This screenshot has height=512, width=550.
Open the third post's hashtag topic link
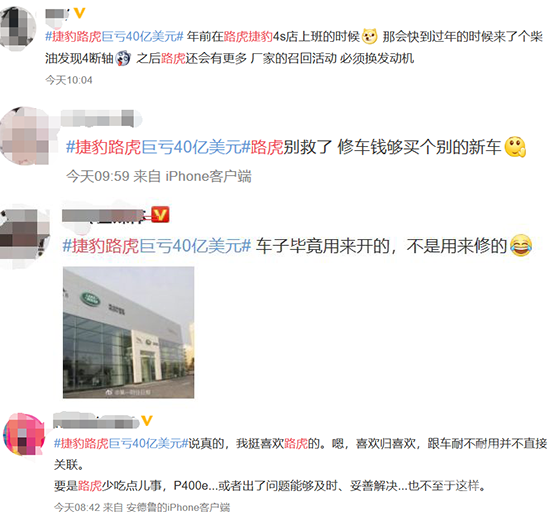(157, 246)
